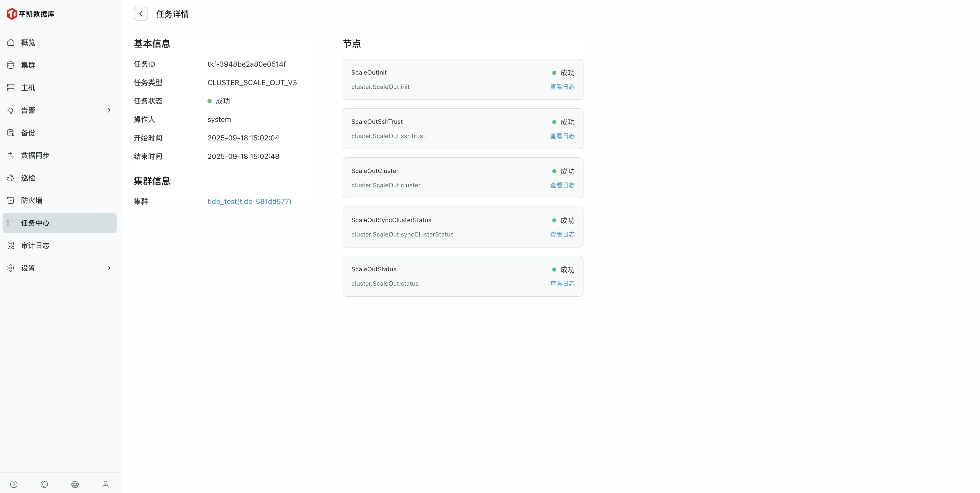The image size is (980, 493).
Task: Open the tidb_test(tidb-581dd577) cluster link
Action: pos(249,201)
